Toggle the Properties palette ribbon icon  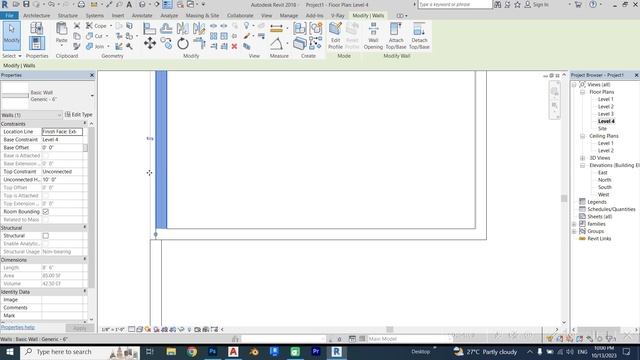[x=36, y=43]
